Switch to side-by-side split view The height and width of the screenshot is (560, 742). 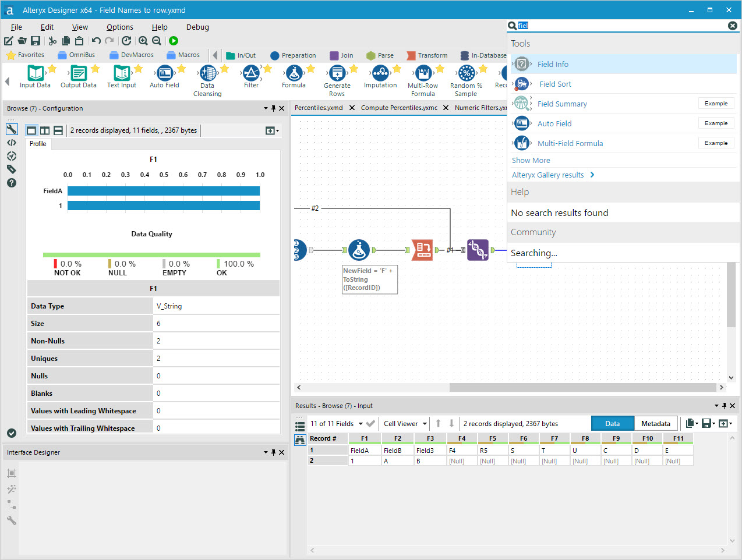tap(45, 130)
